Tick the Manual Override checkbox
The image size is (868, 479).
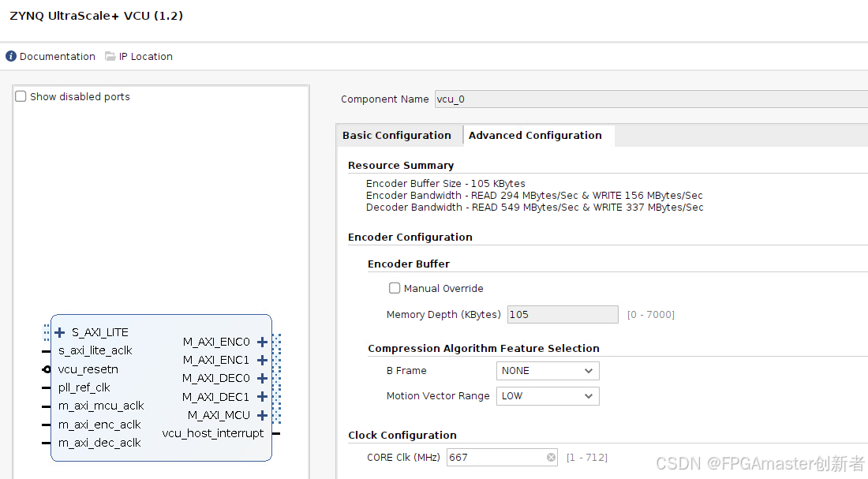coord(395,288)
